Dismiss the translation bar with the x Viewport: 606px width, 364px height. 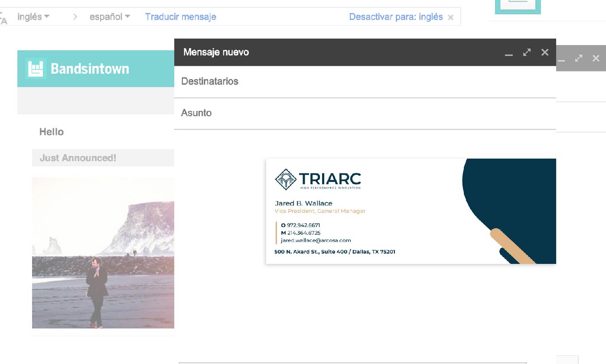450,17
